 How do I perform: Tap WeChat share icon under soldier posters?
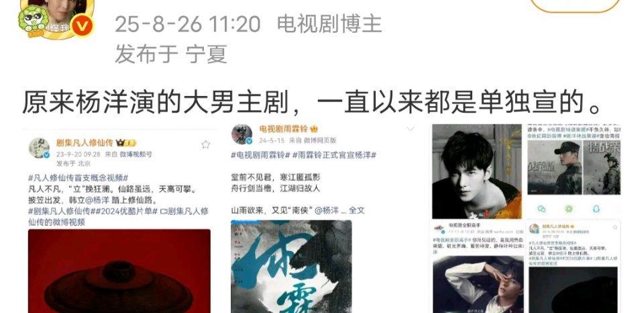pyautogui.click(x=541, y=208)
